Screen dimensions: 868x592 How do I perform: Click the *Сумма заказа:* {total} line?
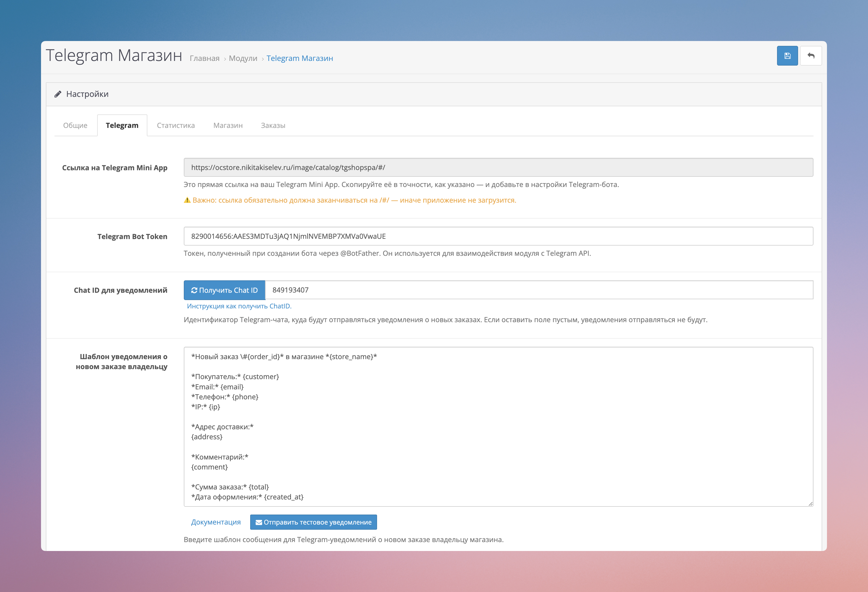(230, 487)
